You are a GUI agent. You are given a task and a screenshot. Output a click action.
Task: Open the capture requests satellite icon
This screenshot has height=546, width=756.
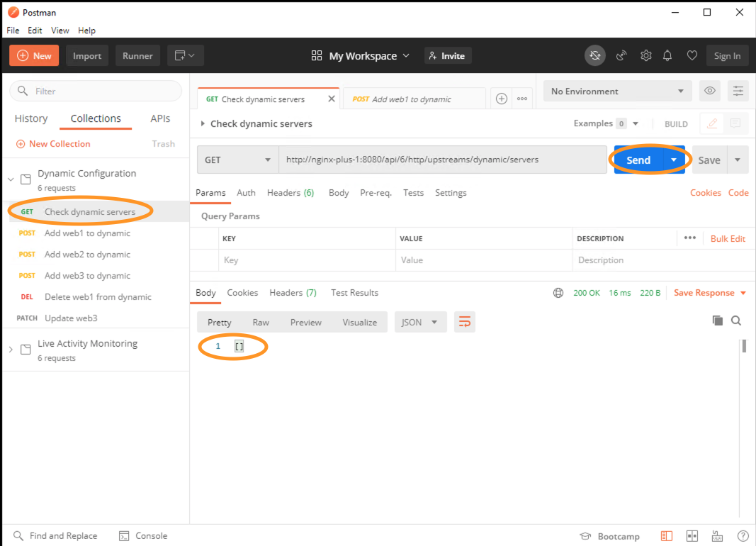pos(621,55)
